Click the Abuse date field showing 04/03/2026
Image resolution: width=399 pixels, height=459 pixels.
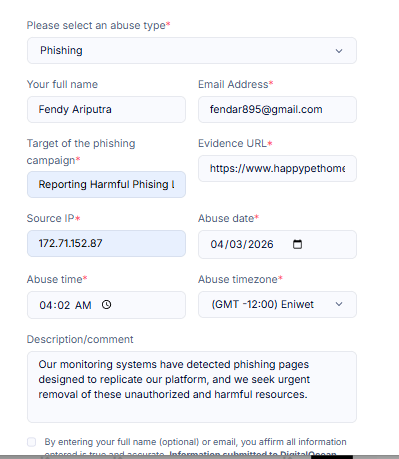[x=277, y=244]
